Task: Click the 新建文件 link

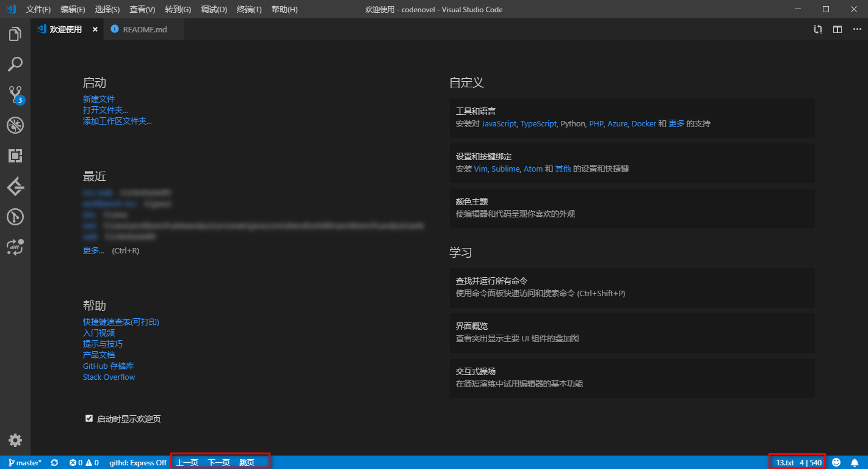Action: (x=99, y=99)
